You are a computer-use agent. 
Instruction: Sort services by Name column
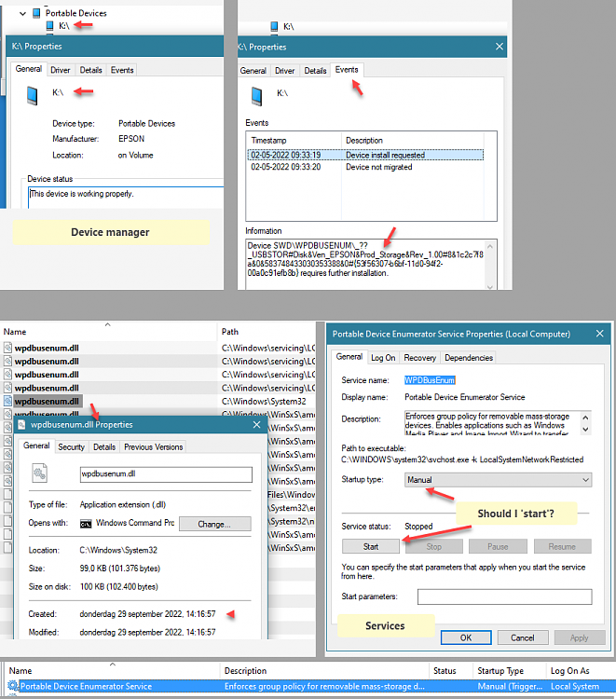coord(113,671)
